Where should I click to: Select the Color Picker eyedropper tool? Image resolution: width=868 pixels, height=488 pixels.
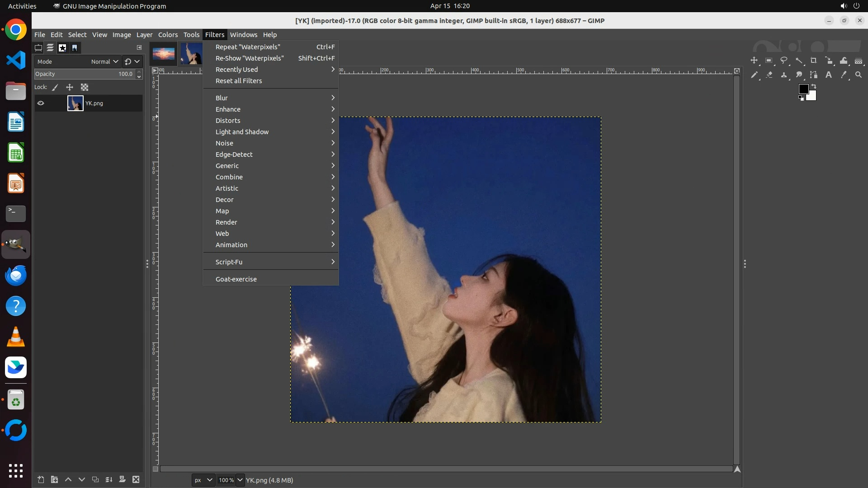tap(844, 75)
